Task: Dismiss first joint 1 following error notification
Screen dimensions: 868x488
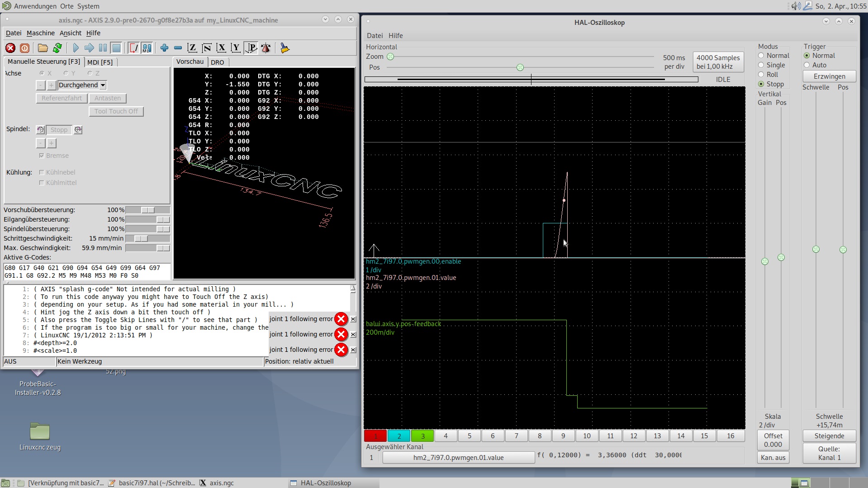Action: [x=353, y=319]
